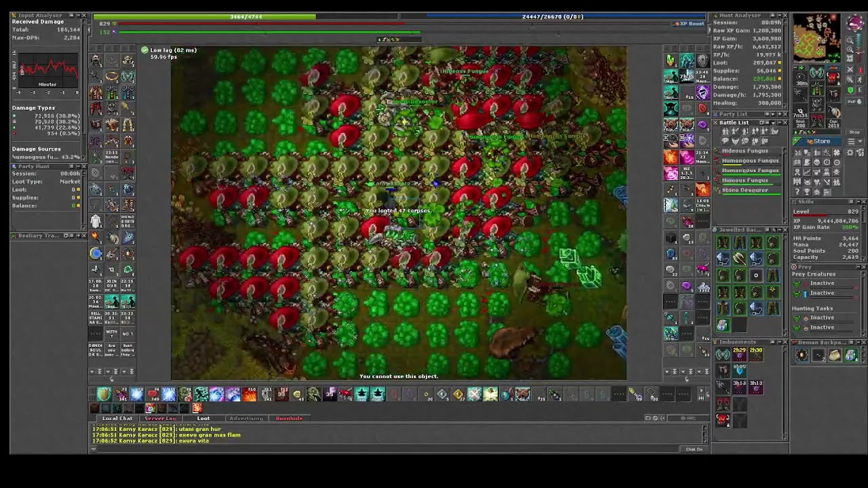Click the blue mana bar

(553, 16)
